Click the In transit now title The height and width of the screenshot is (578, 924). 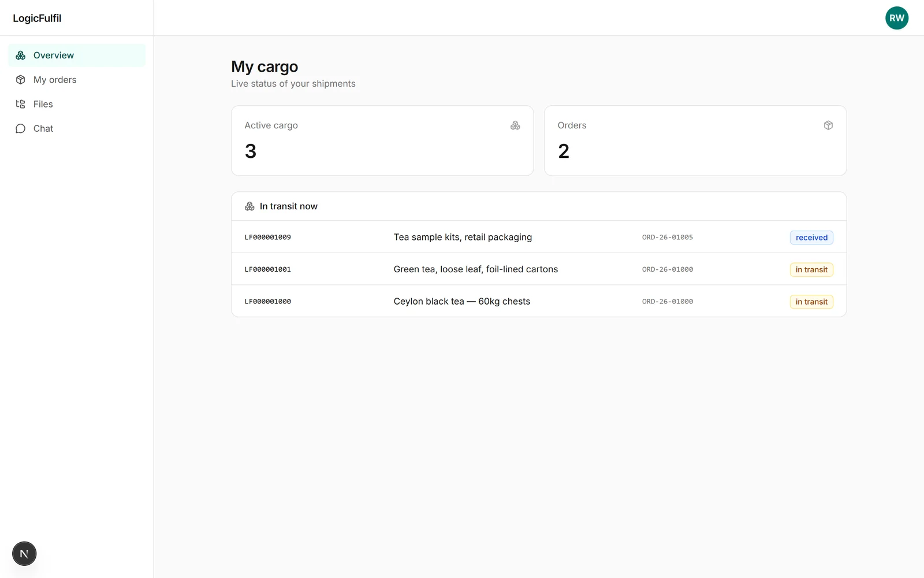289,206
